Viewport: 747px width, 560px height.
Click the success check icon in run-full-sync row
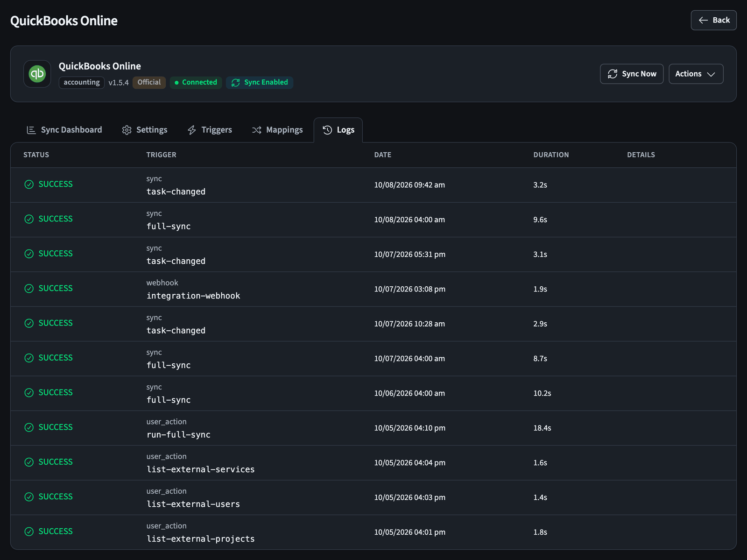click(x=29, y=427)
